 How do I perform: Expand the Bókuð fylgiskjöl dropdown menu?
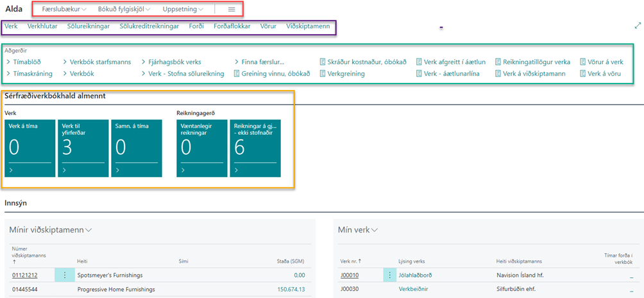click(x=124, y=10)
